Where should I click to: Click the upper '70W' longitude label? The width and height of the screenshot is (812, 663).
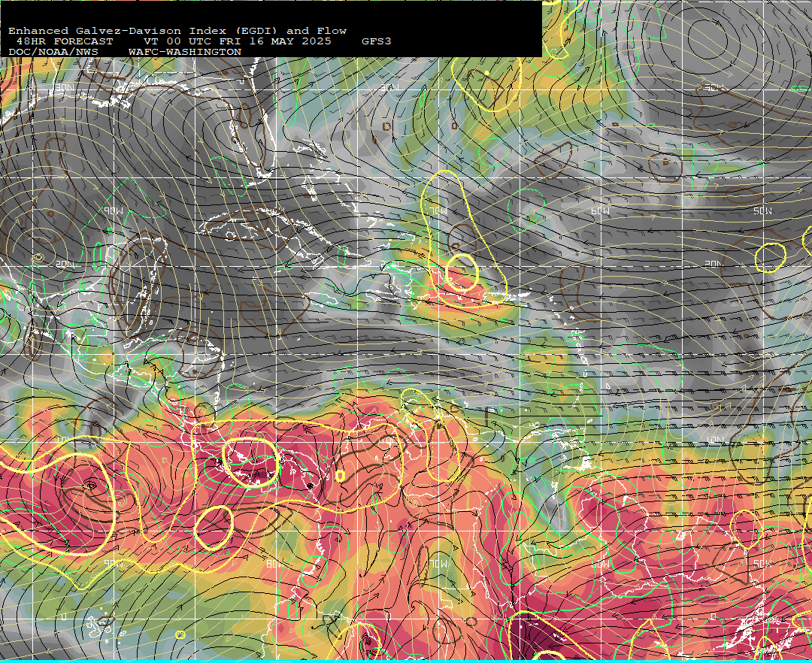[438, 211]
